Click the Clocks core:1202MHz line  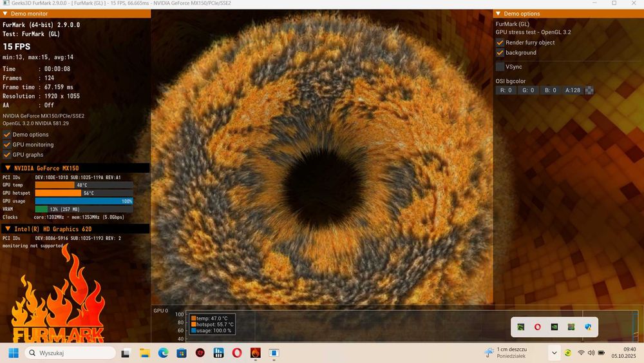[63, 217]
